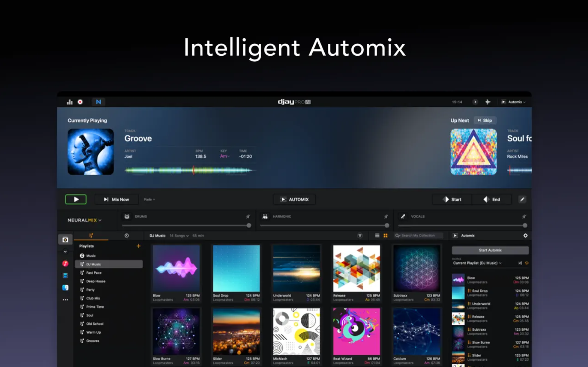
Task: Expand the NEURALMIX dropdown
Action: pyautogui.click(x=85, y=220)
